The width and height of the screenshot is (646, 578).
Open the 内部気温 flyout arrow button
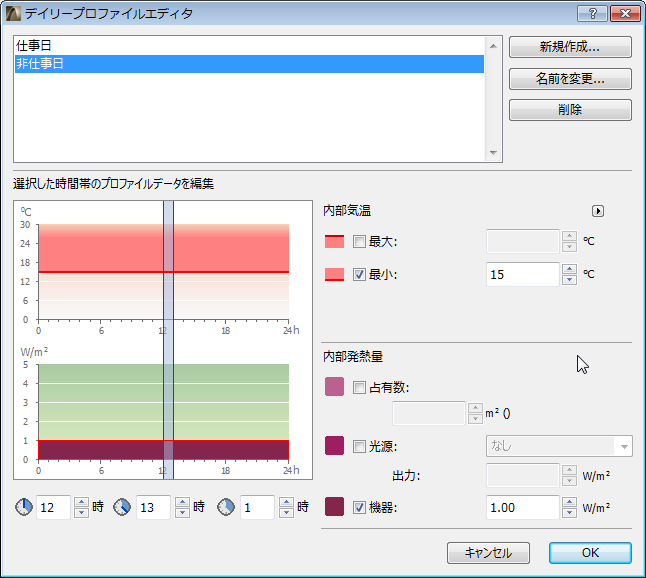(x=598, y=211)
